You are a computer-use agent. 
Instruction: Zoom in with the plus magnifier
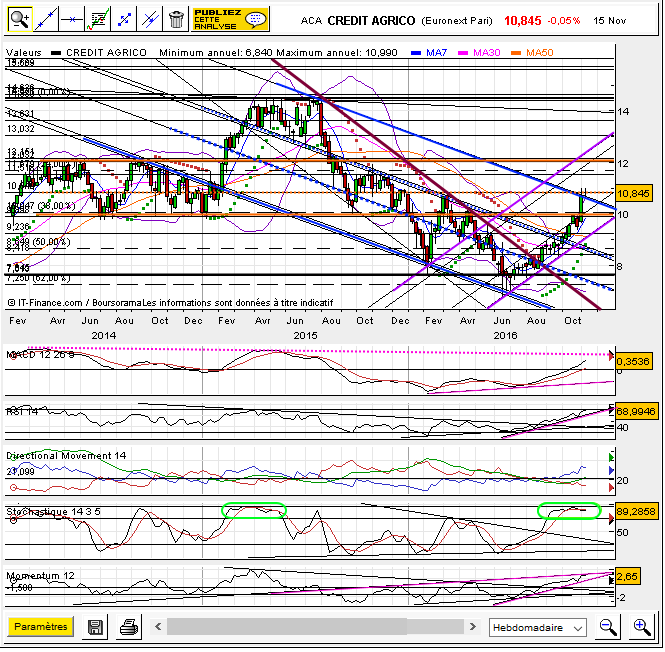tap(641, 627)
